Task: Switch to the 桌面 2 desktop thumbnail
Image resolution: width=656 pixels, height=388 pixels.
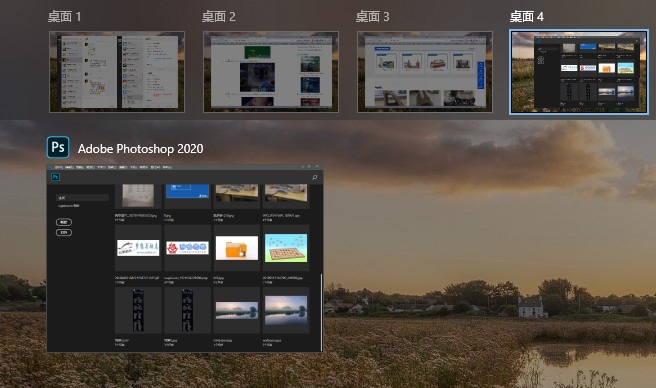Action: pos(271,72)
